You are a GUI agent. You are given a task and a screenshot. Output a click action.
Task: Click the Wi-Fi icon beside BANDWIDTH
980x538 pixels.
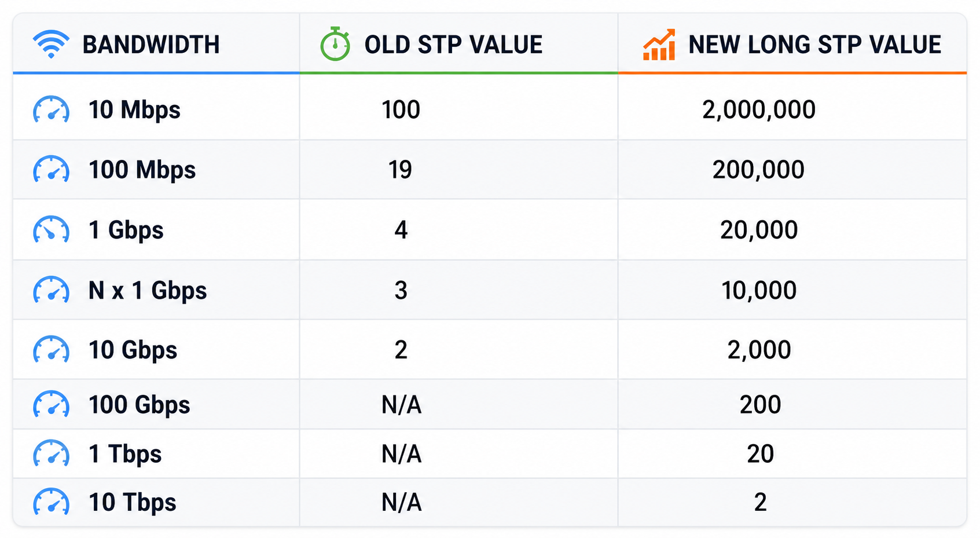[51, 45]
